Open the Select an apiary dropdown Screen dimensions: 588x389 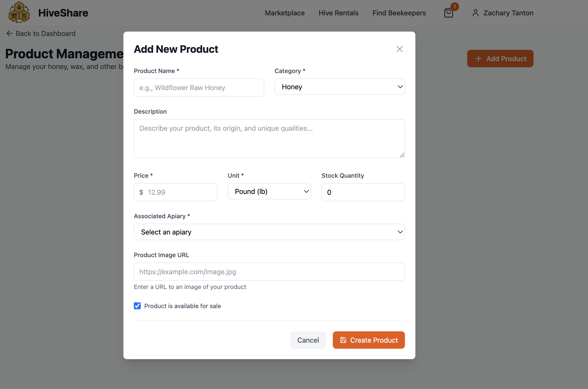tap(269, 232)
